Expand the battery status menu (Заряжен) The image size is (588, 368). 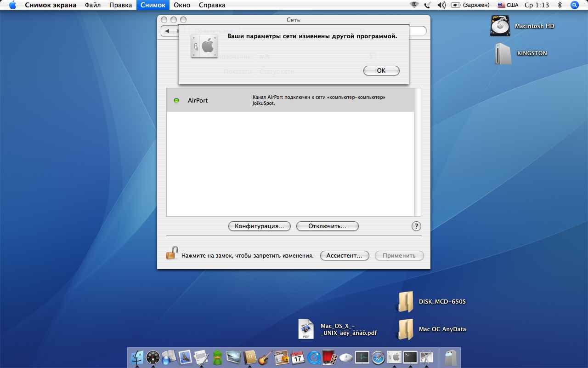coord(471,5)
